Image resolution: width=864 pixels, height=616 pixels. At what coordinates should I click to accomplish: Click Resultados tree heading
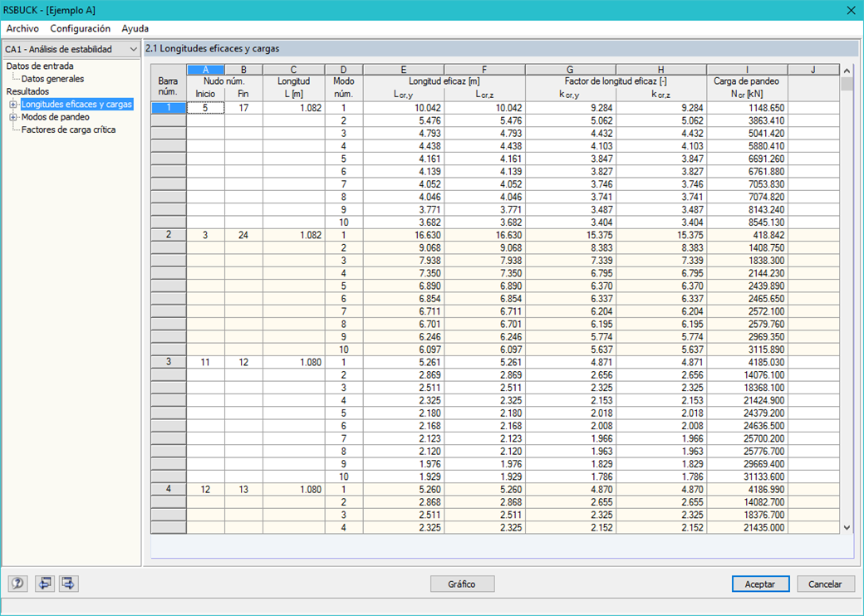27,91
